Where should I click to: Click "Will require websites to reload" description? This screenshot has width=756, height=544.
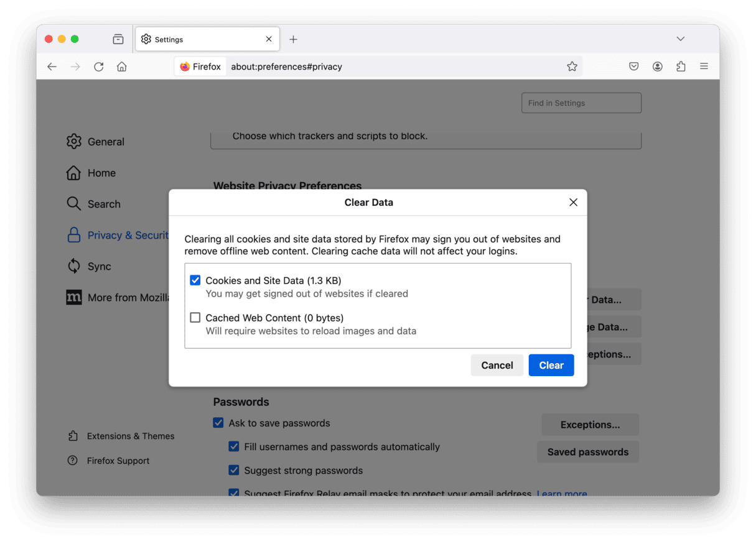tap(311, 331)
